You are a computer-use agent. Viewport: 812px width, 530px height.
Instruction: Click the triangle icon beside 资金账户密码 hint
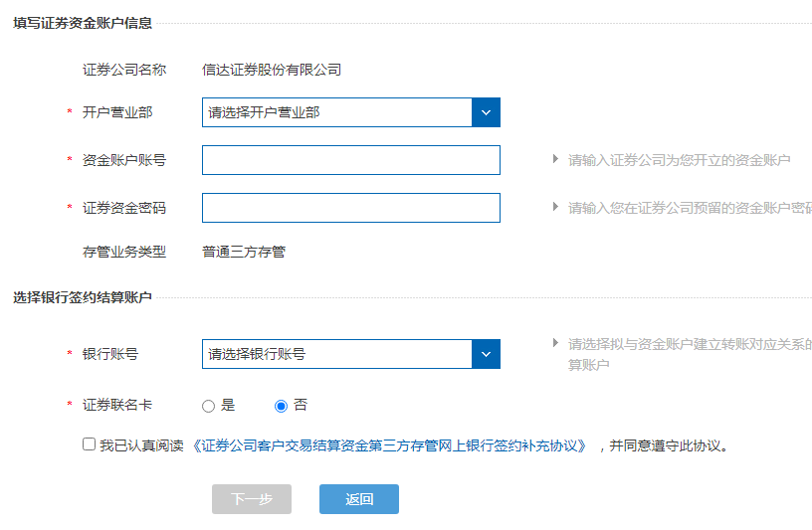pos(555,207)
